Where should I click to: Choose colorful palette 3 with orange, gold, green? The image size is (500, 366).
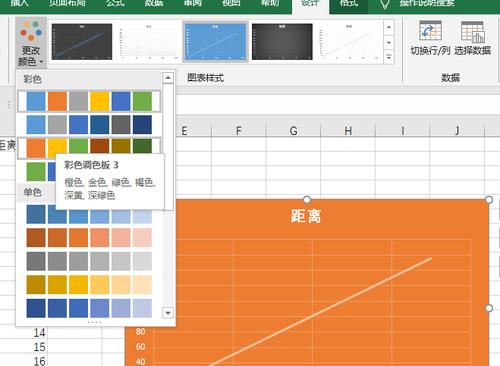click(89, 147)
